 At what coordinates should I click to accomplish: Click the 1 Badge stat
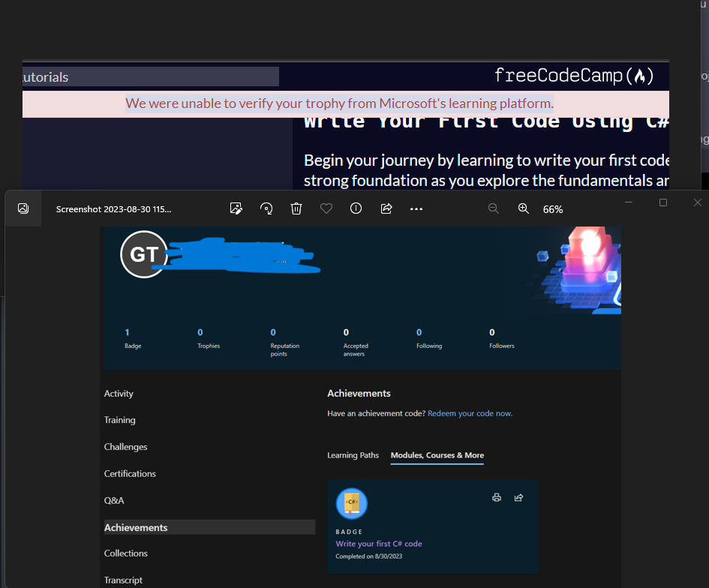click(x=133, y=338)
